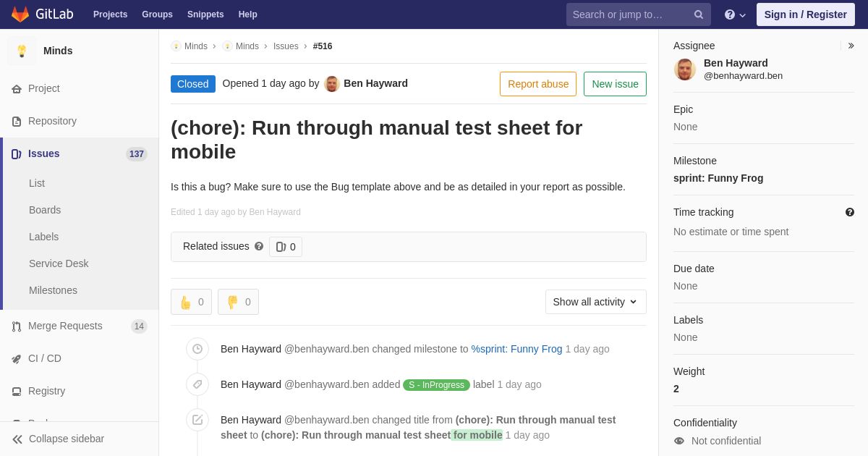Click the Closed status badge

click(x=193, y=84)
